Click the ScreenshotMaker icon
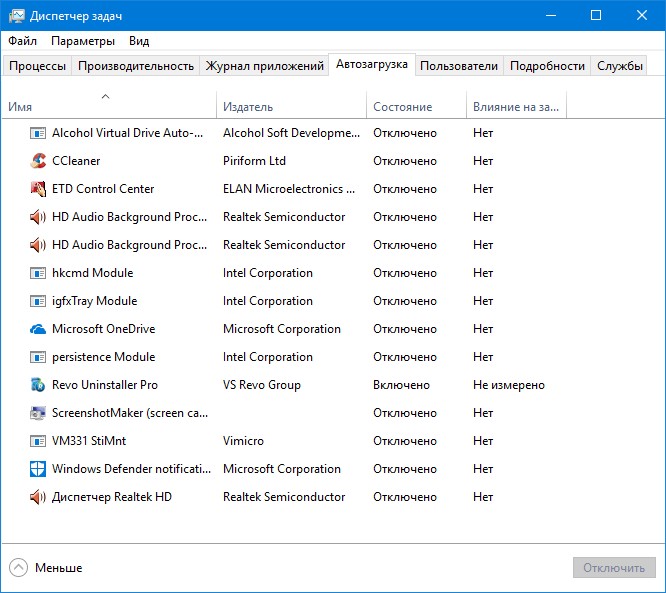Image resolution: width=666 pixels, height=593 pixels. pos(38,413)
